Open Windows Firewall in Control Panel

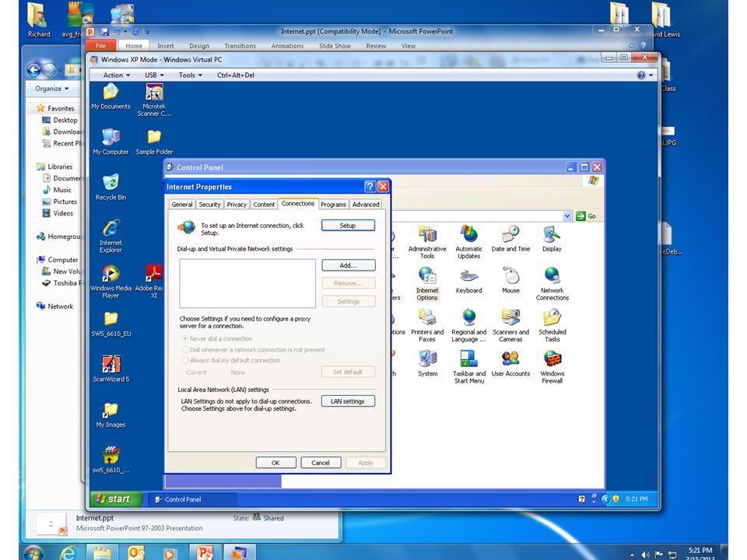pos(552,367)
